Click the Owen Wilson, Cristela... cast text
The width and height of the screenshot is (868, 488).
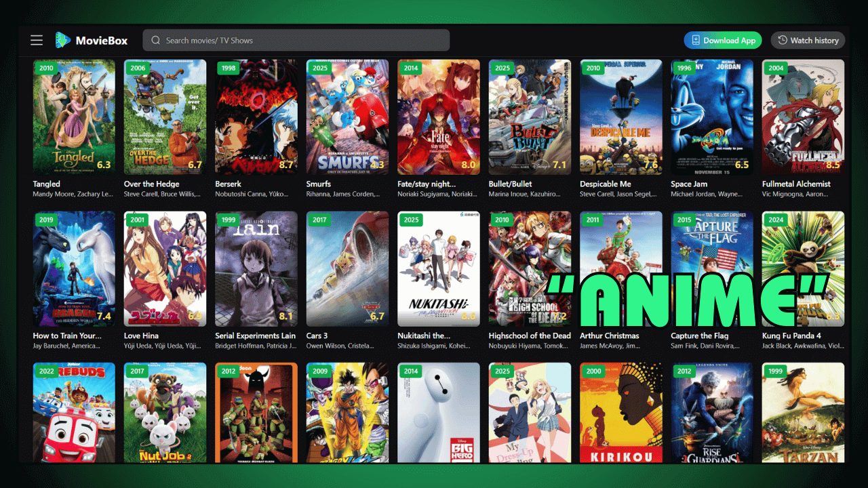[x=340, y=346]
